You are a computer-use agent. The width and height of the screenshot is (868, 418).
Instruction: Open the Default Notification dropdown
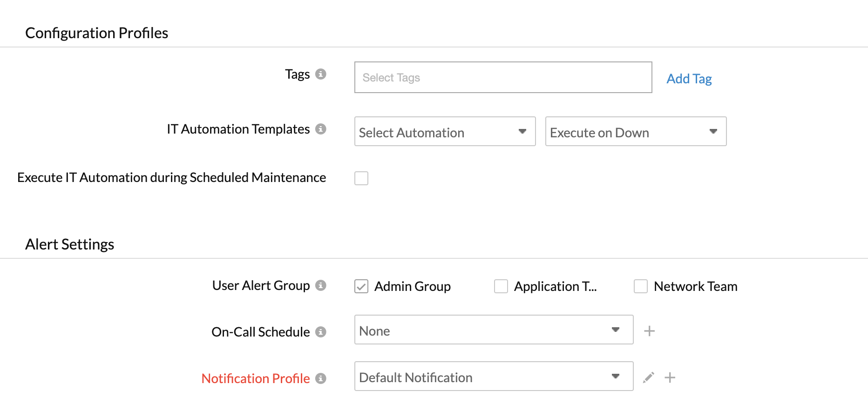pos(494,377)
